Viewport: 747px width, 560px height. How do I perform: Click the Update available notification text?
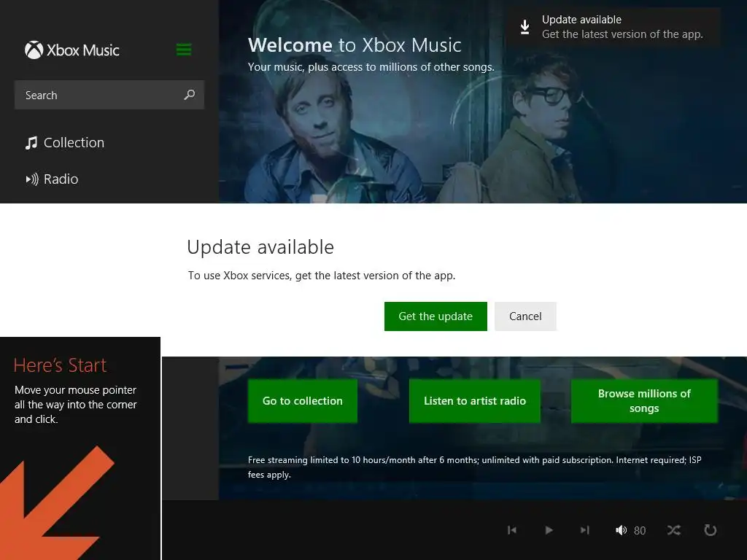pyautogui.click(x=581, y=20)
